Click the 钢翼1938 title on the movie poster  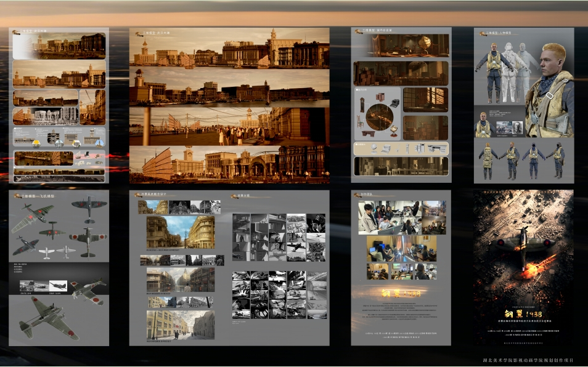coord(523,313)
